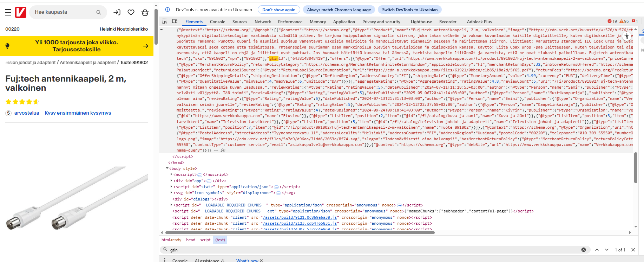The image size is (644, 262).
Task: Click the product star rating
Action: pos(22,102)
